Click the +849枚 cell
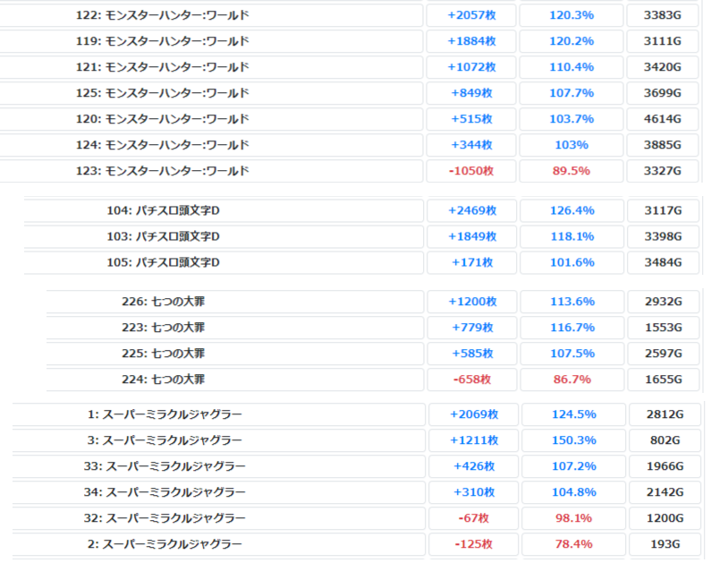 [x=471, y=93]
